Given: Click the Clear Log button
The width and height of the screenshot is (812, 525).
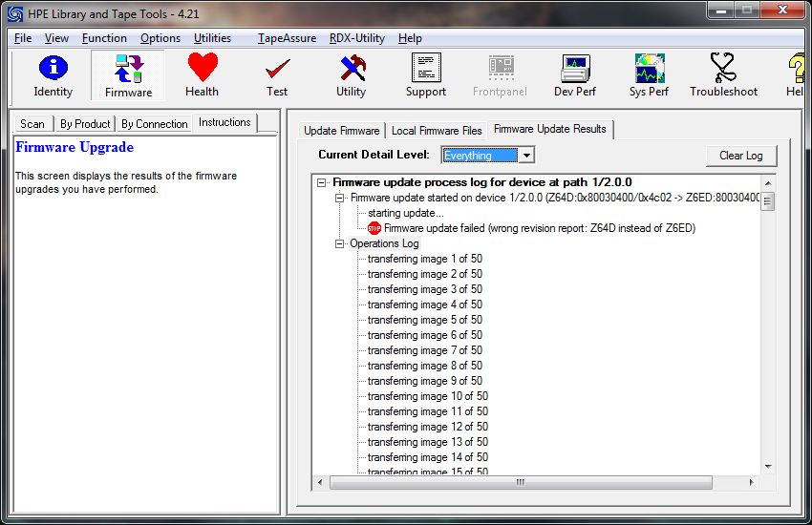Looking at the screenshot, I should 741,156.
